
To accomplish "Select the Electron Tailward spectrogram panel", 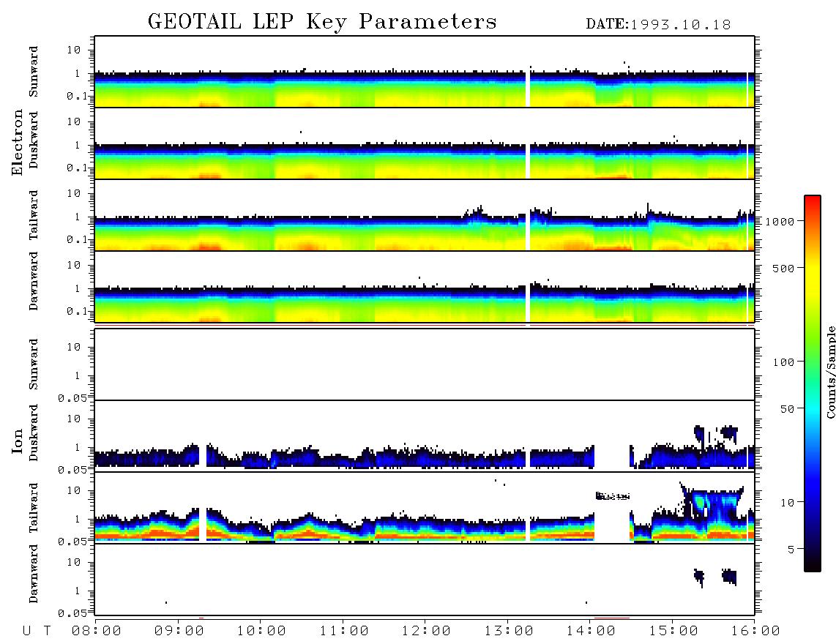I will point(425,215).
